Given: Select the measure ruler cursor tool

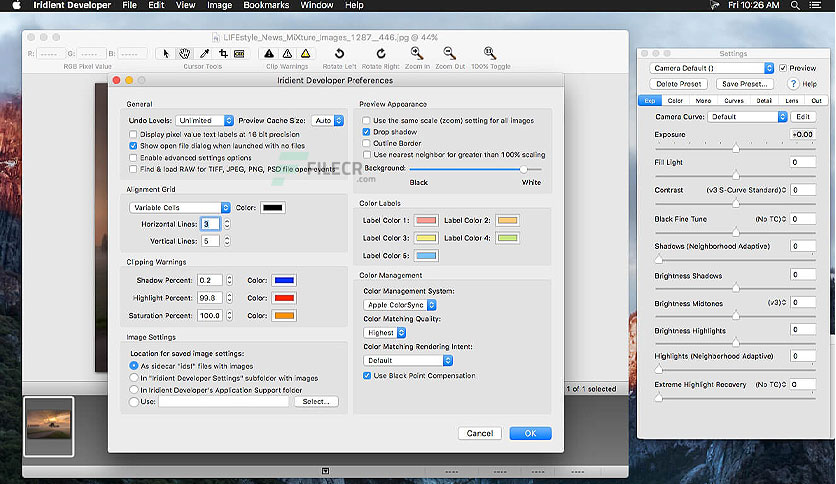Looking at the screenshot, I should coord(239,53).
